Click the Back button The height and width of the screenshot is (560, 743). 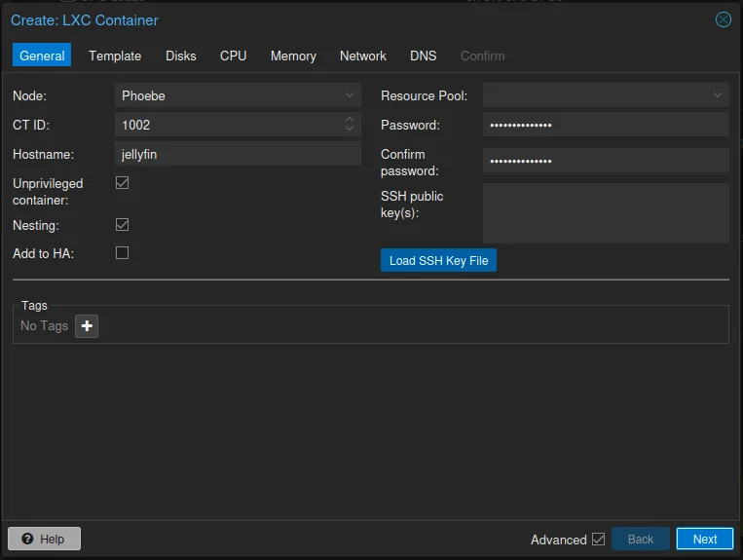(640, 539)
